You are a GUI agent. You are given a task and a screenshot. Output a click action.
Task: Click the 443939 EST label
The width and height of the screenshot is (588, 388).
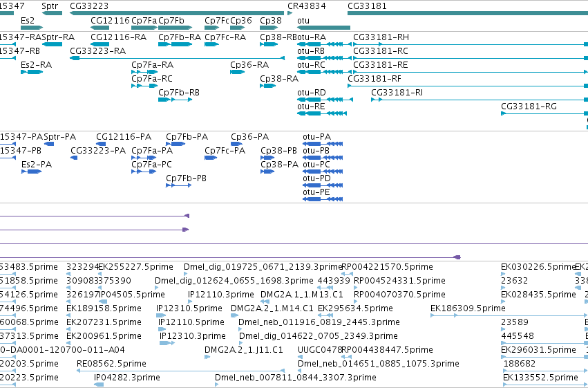click(334, 281)
